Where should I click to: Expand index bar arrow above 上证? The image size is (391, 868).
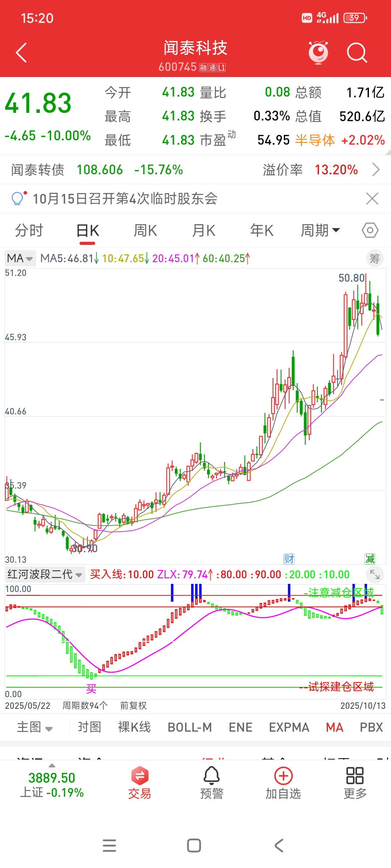coord(52,765)
